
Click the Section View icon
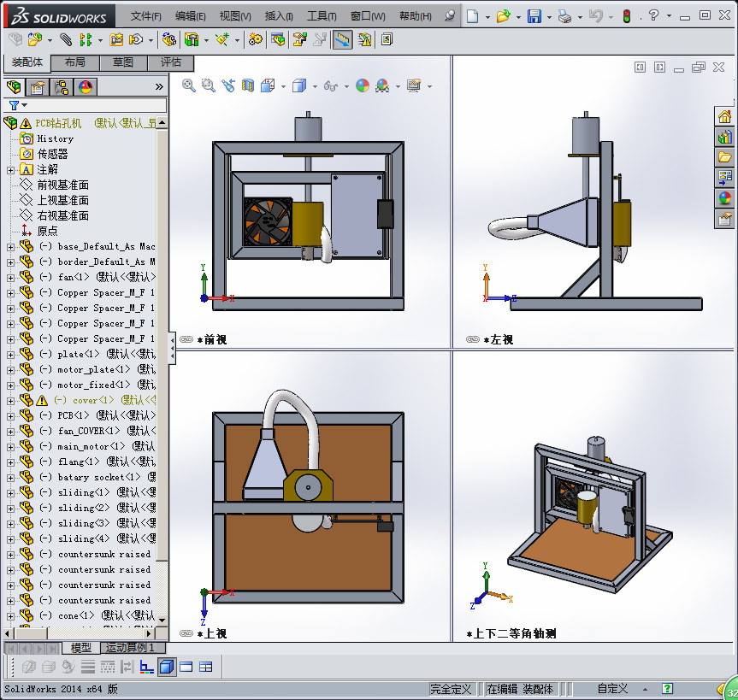point(248,85)
